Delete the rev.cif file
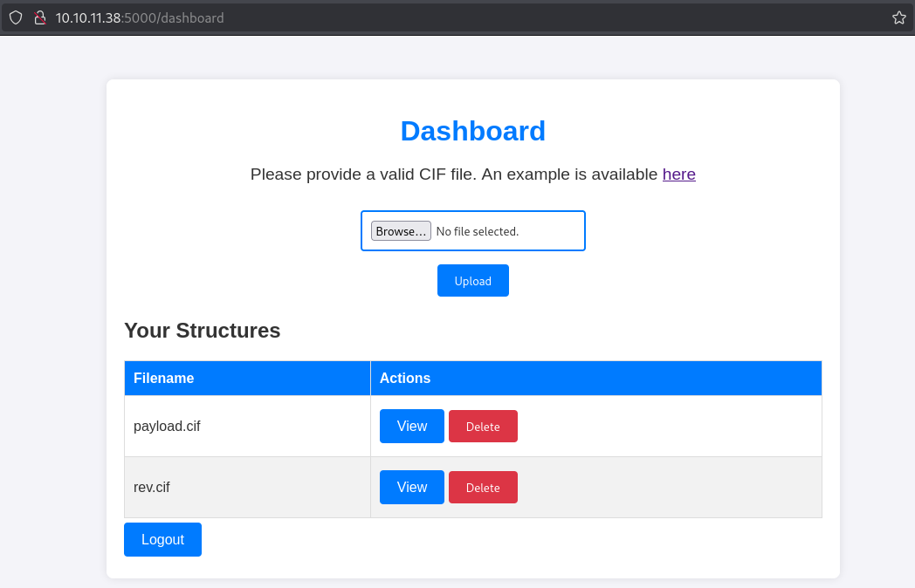915x588 pixels. click(x=483, y=488)
